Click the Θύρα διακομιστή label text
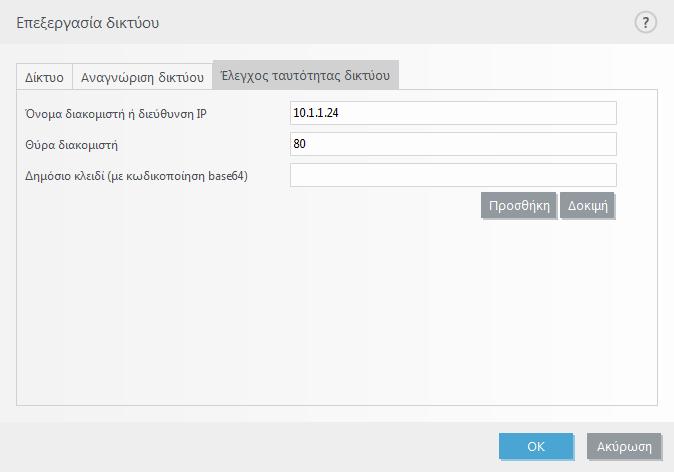Viewport: 674px width, 472px height. (71, 145)
